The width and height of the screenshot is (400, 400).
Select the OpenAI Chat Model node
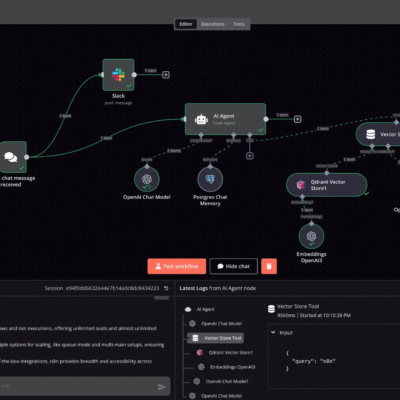tap(147, 179)
